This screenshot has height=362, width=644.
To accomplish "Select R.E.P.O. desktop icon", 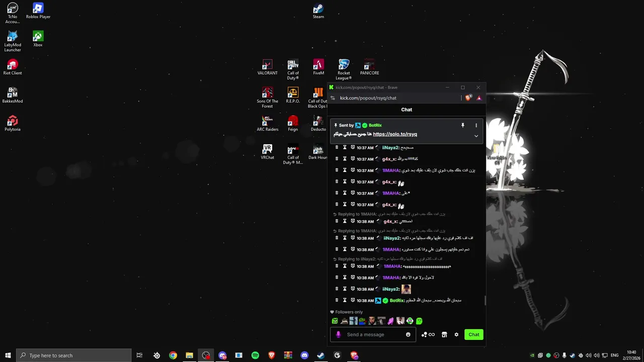I will tap(293, 96).
